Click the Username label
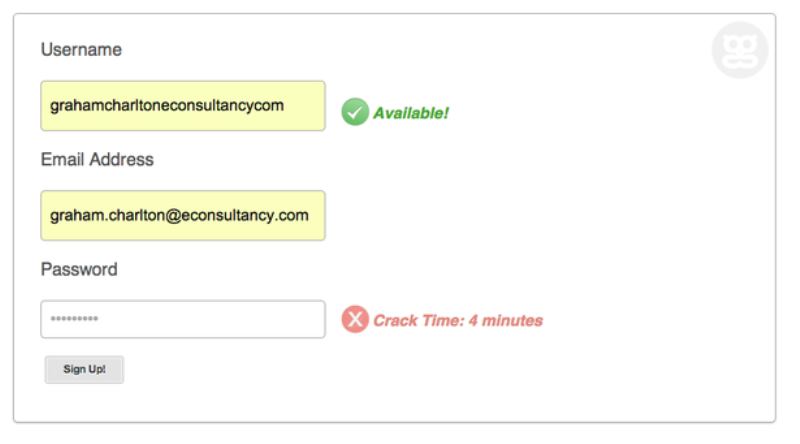The height and width of the screenshot is (444, 800). click(81, 50)
